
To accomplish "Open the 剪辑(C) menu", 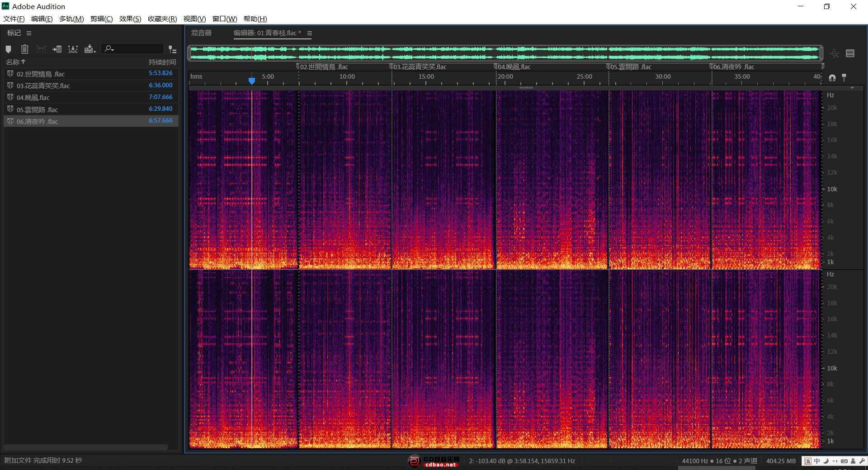I will 101,19.
